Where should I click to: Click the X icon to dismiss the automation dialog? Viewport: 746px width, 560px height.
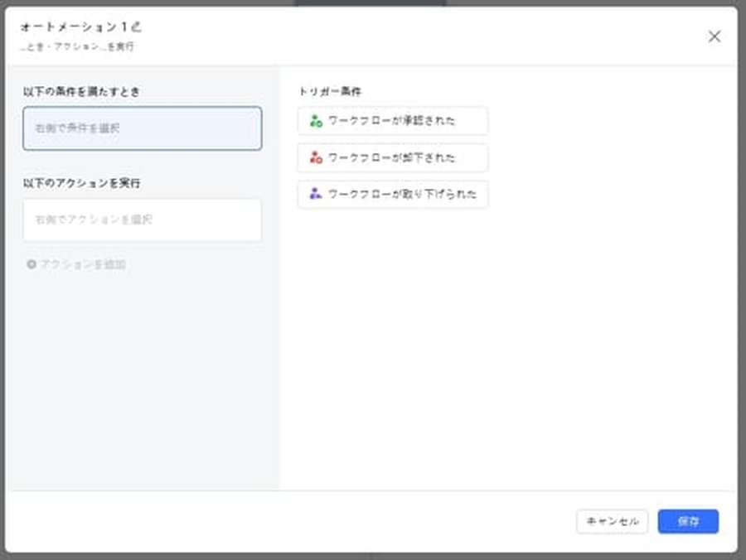(x=715, y=36)
